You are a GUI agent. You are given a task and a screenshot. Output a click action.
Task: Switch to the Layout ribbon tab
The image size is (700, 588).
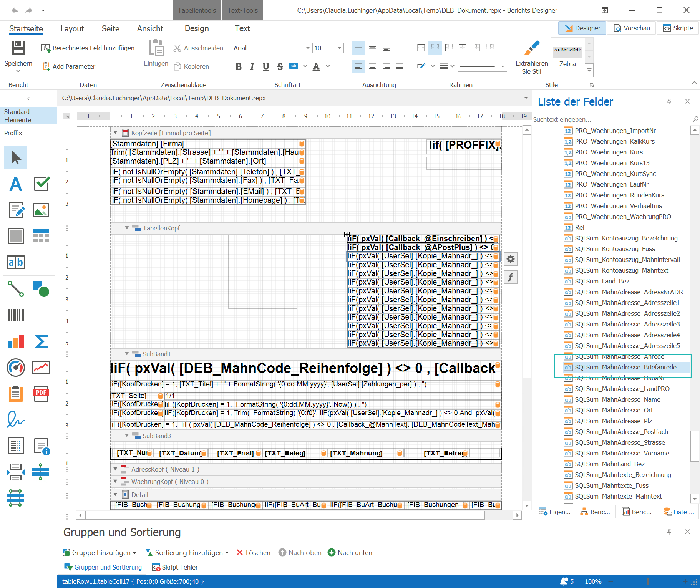(72, 28)
